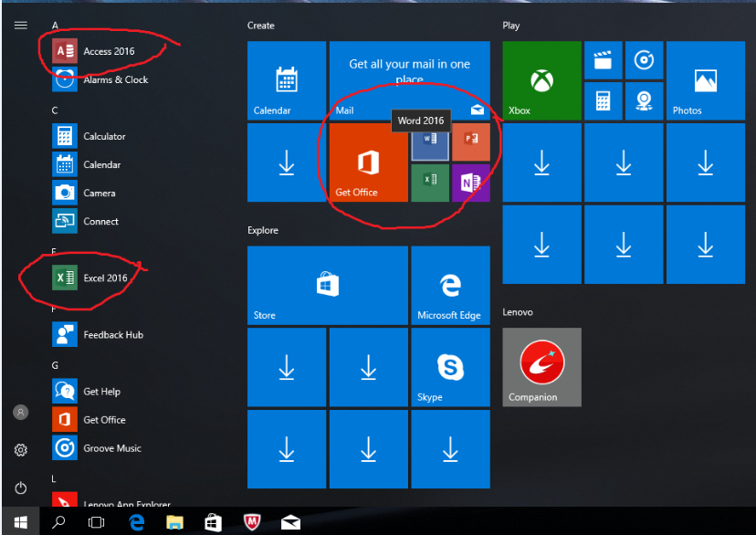Select the Create group header
This screenshot has height=535, width=756.
(x=261, y=26)
